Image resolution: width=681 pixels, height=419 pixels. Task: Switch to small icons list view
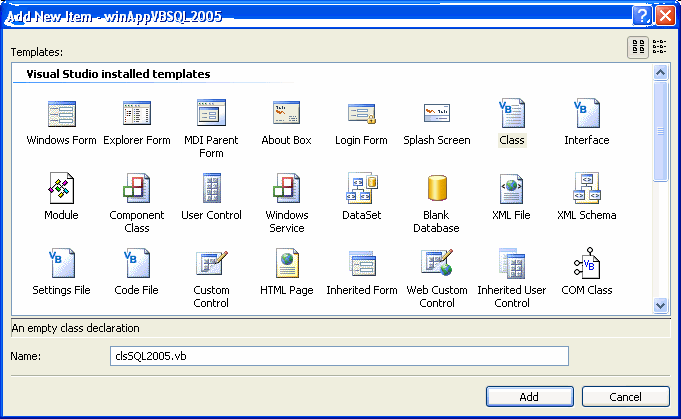[659, 47]
